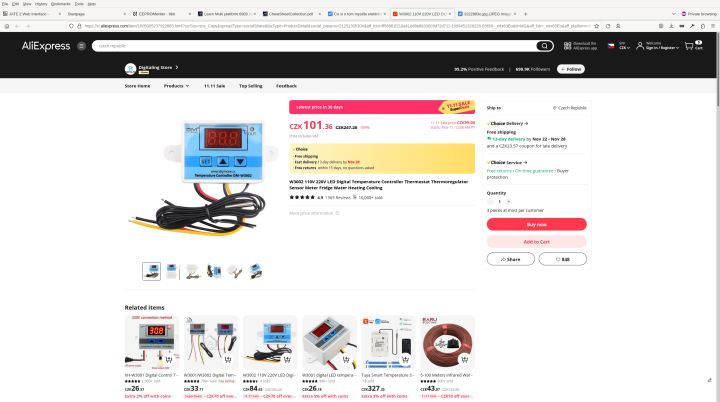This screenshot has width=720, height=402.
Task: Open the language and currency selector
Action: [x=619, y=45]
